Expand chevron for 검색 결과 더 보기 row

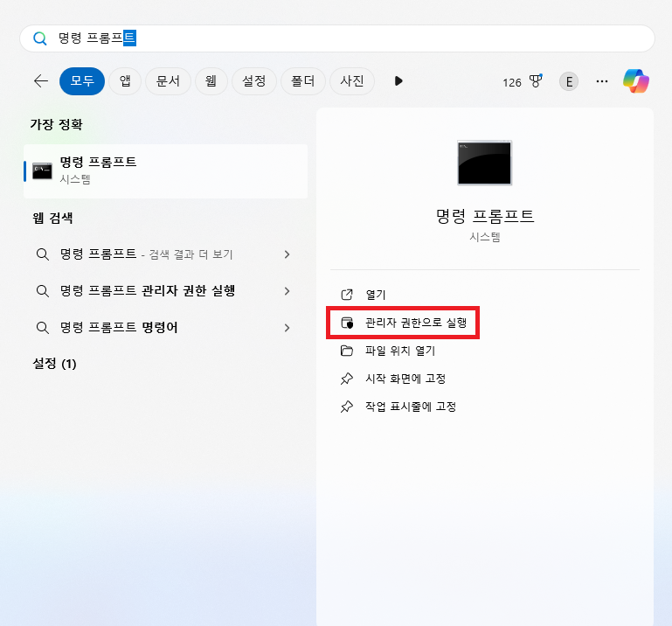tap(288, 254)
